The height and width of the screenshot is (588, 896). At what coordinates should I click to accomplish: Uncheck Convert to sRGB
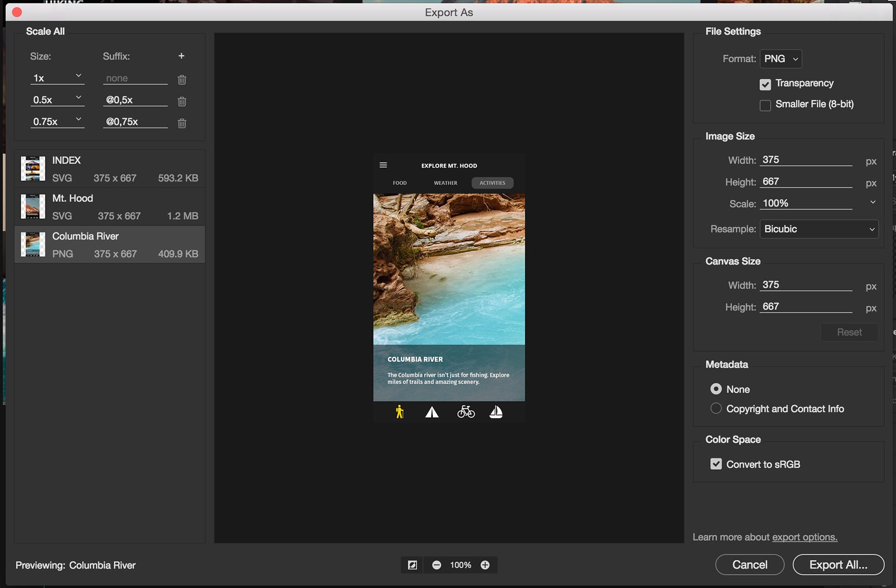716,464
